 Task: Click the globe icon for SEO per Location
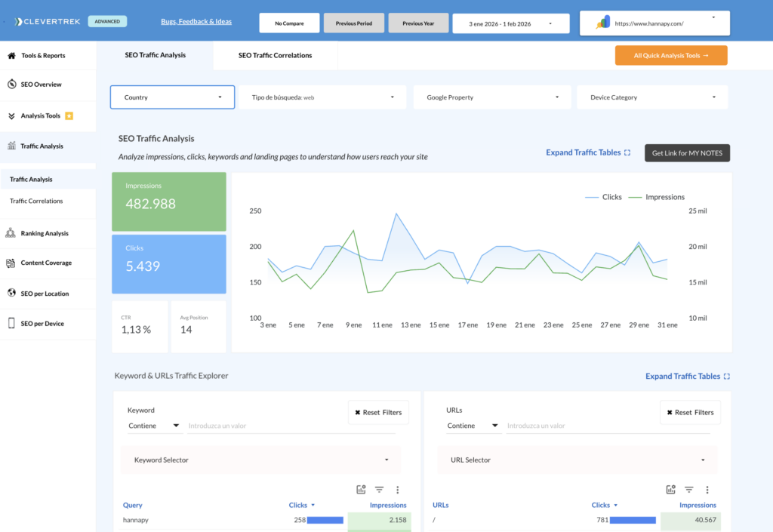(11, 293)
